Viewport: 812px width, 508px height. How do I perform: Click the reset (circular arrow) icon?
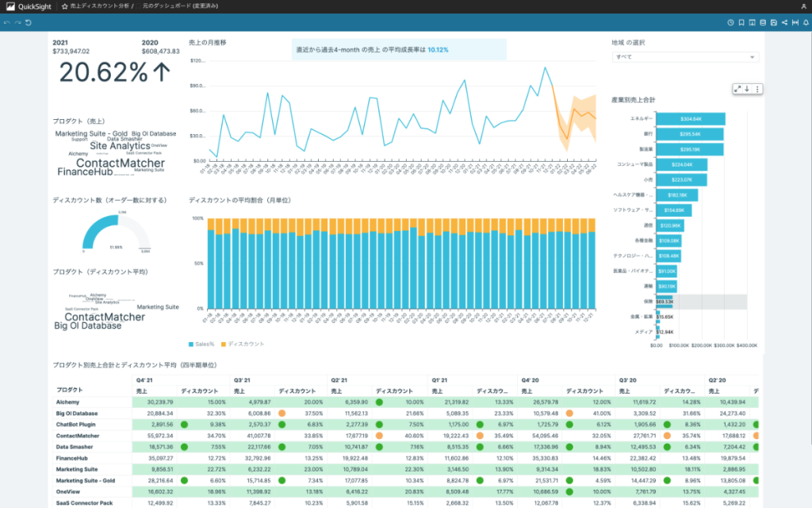(29, 23)
